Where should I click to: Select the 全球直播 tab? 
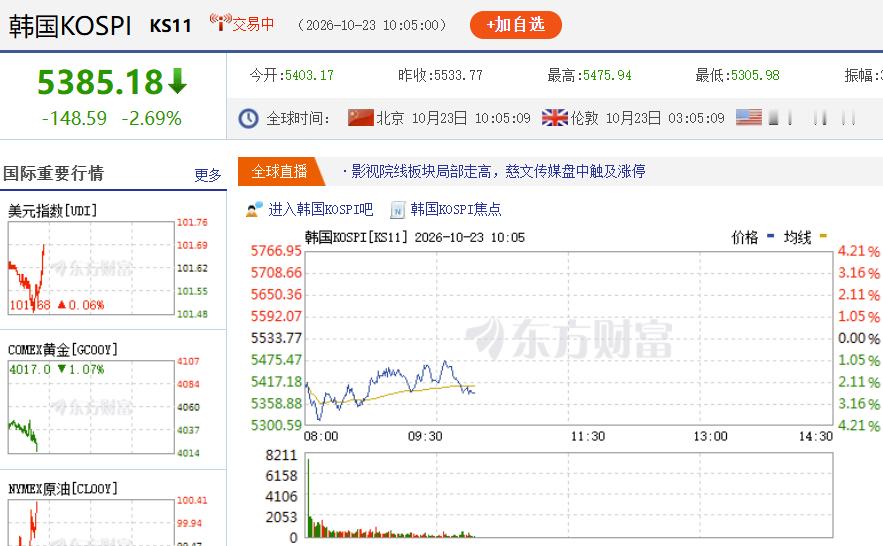tap(279, 171)
